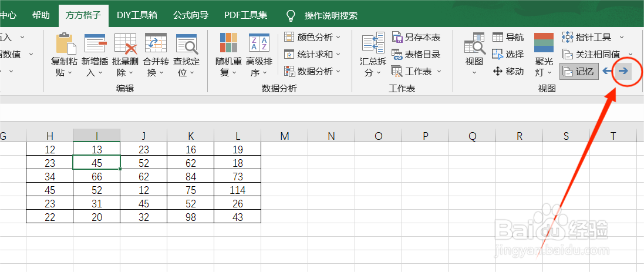Select the column M header
Image resolution: width=644 pixels, height=272 pixels.
[x=285, y=136]
